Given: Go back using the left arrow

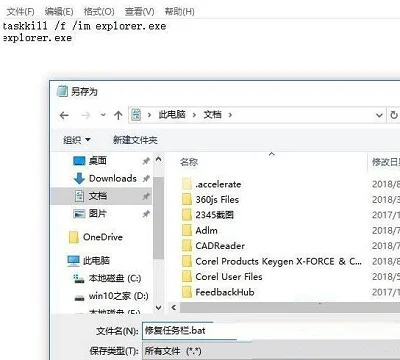Looking at the screenshot, I should 64,115.
